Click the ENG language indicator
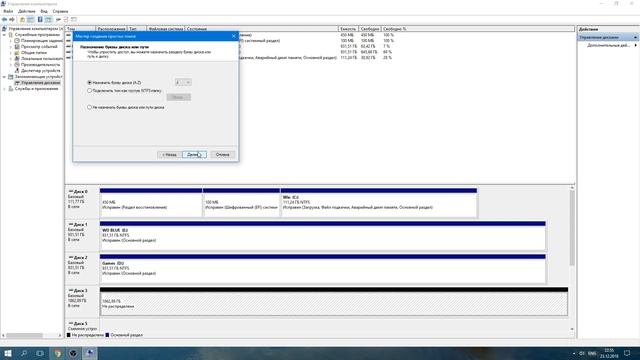Viewport: 640px width, 360px height. coord(592,353)
